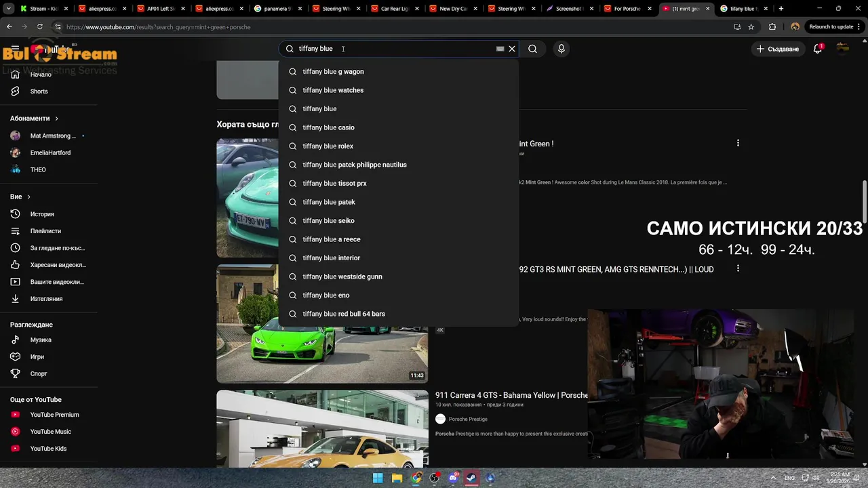Image resolution: width=868 pixels, height=488 pixels.
Task: Go back in browser history
Action: point(9,26)
